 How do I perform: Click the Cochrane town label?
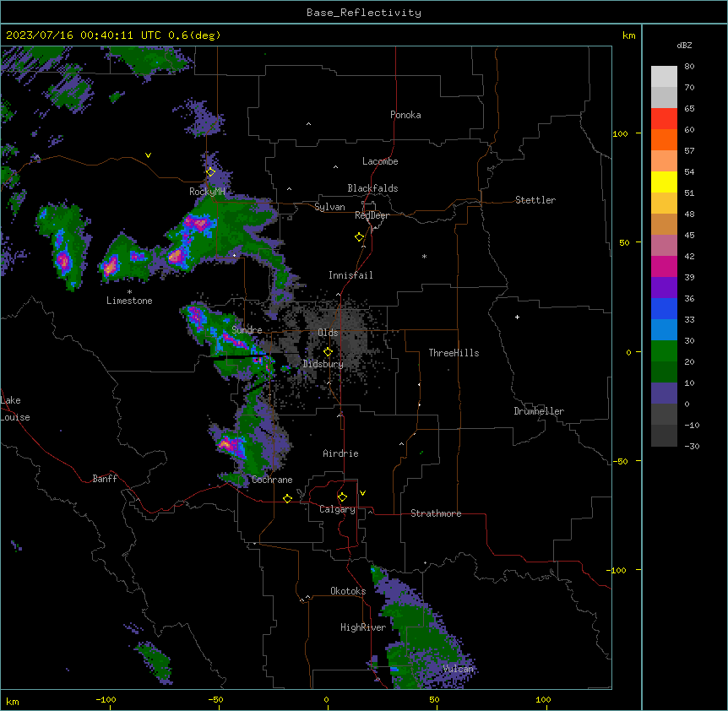coord(272,480)
